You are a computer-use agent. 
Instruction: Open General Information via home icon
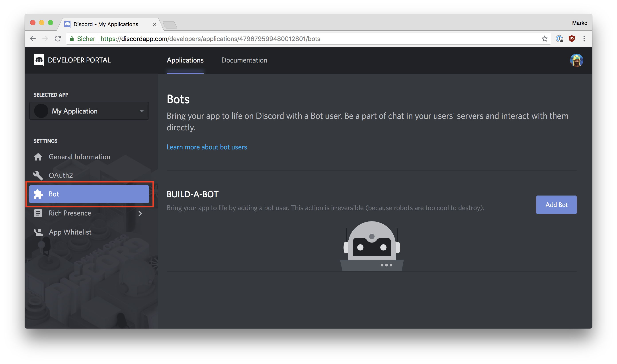(38, 157)
